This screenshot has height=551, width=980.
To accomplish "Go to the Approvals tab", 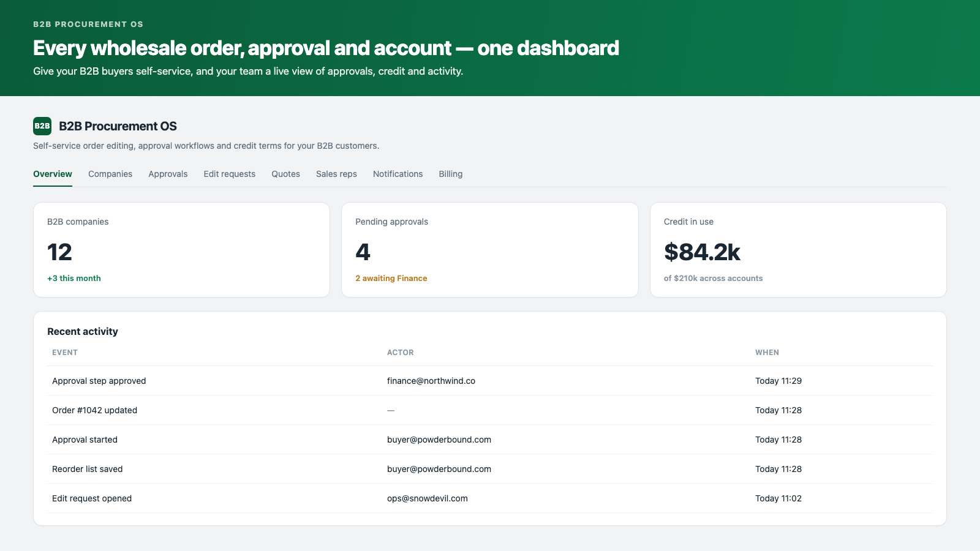I will [168, 174].
